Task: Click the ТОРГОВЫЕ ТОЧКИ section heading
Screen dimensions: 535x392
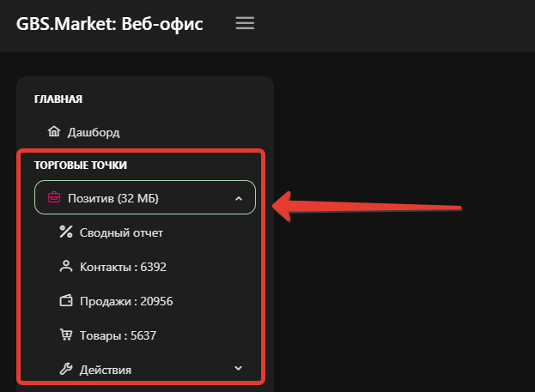Action: pos(81,165)
